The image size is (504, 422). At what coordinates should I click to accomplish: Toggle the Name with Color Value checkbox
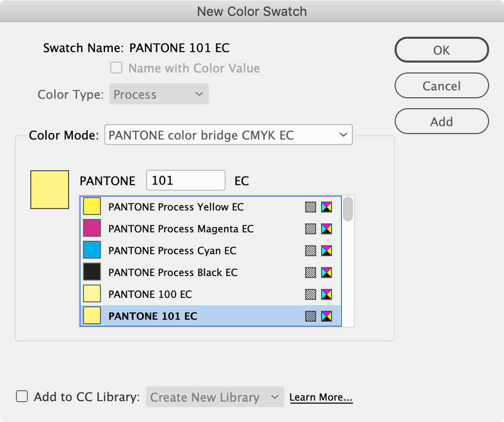tap(116, 68)
